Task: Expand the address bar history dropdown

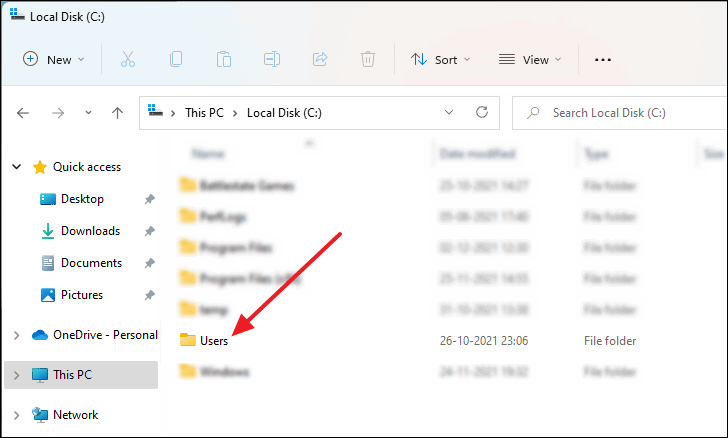Action: [448, 112]
